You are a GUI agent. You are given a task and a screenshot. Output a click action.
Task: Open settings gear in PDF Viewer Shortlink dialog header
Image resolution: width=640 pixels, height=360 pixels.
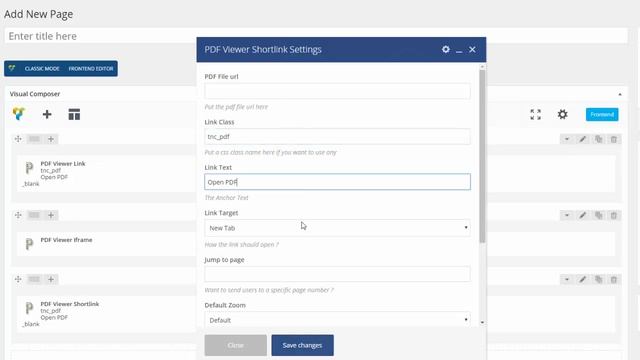coord(446,49)
